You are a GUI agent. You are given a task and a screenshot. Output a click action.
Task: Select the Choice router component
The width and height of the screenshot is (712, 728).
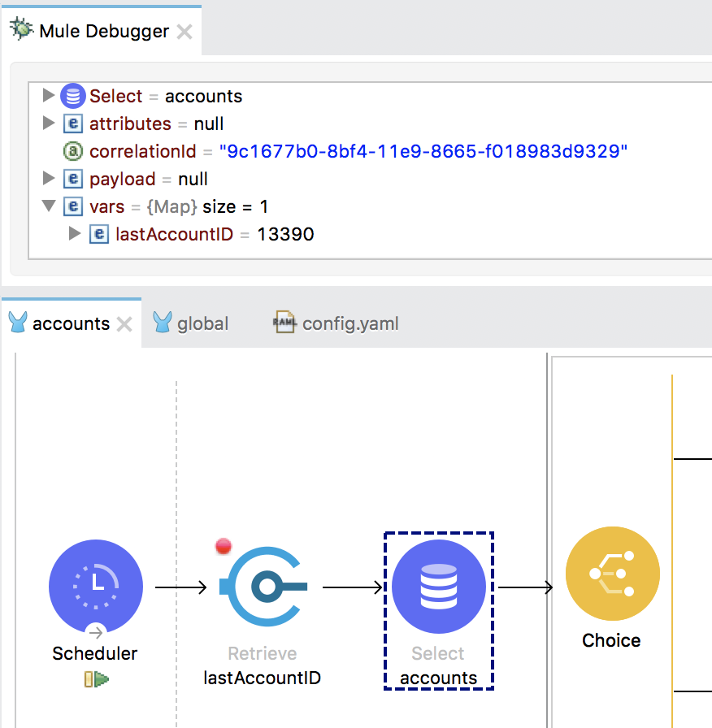coord(613,574)
